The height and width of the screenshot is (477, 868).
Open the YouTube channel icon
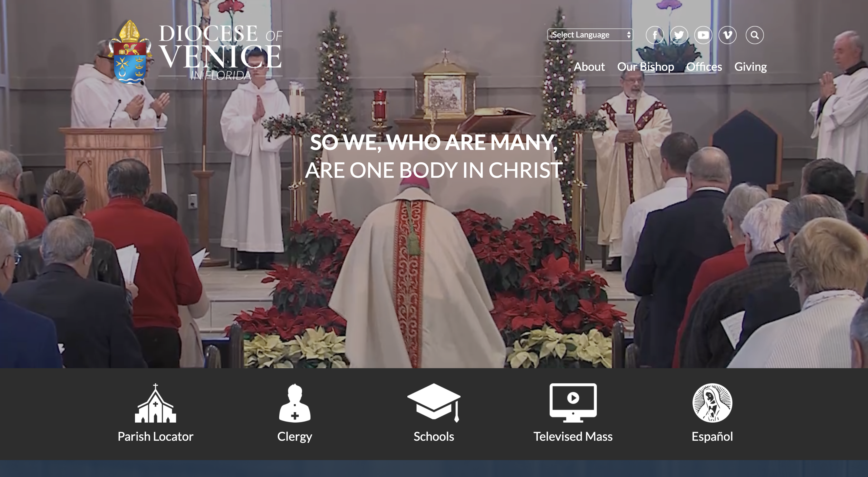pyautogui.click(x=703, y=35)
